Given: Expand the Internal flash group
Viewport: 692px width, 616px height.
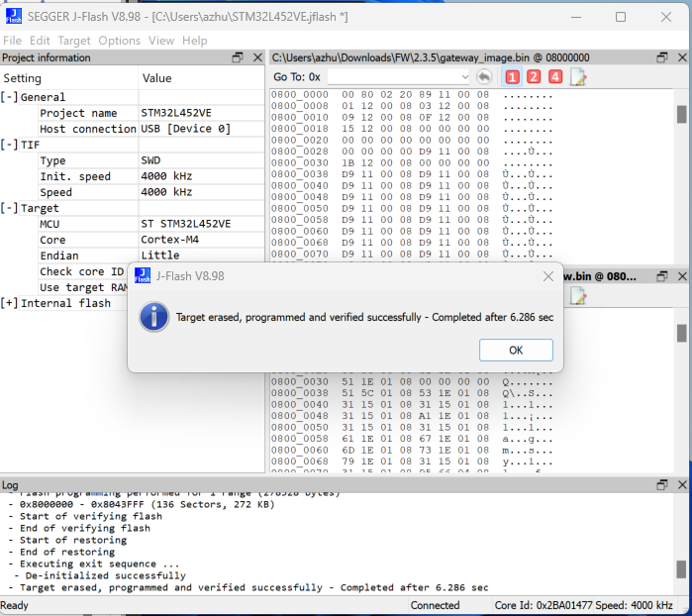Looking at the screenshot, I should (x=9, y=303).
